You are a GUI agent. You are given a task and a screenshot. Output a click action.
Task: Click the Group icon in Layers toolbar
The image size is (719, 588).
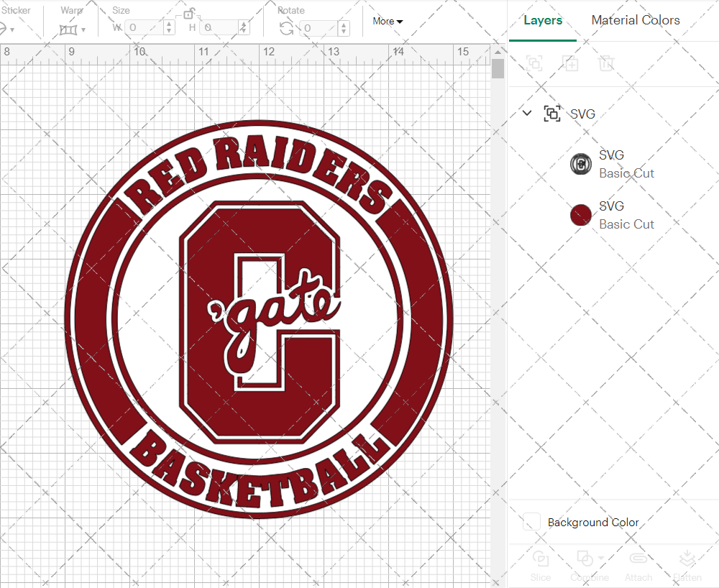pyautogui.click(x=534, y=63)
